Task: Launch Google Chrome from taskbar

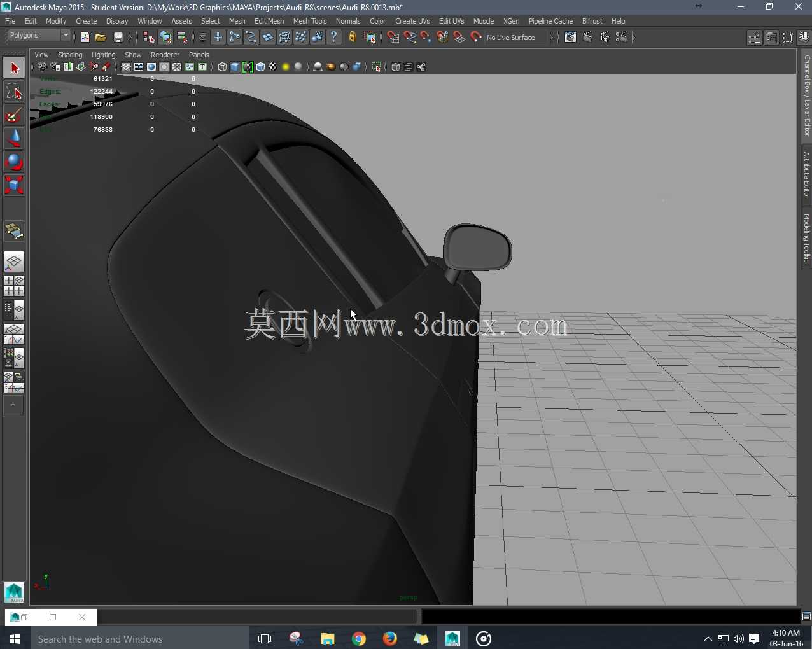Action: (x=359, y=639)
